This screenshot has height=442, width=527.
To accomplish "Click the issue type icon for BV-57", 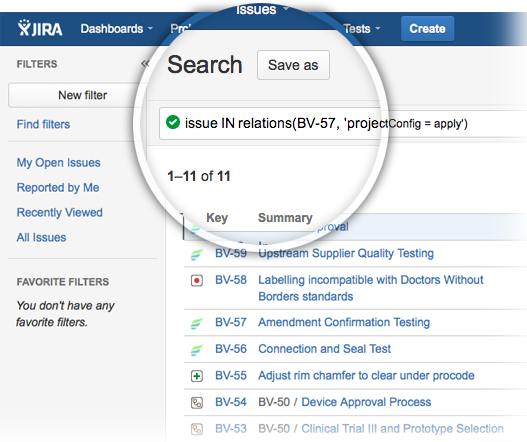I will [197, 323].
